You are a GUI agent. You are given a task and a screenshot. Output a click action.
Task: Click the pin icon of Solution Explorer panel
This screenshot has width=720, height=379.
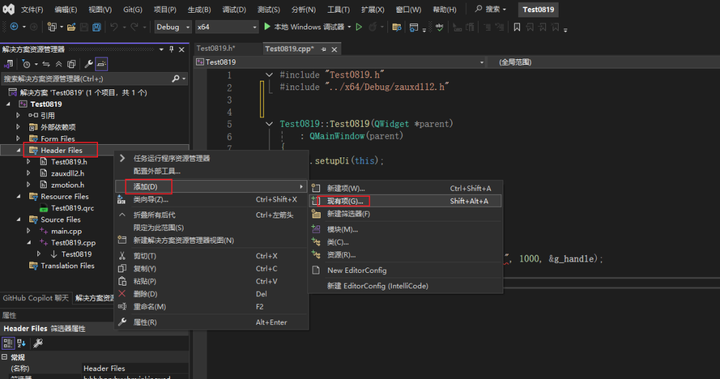171,49
